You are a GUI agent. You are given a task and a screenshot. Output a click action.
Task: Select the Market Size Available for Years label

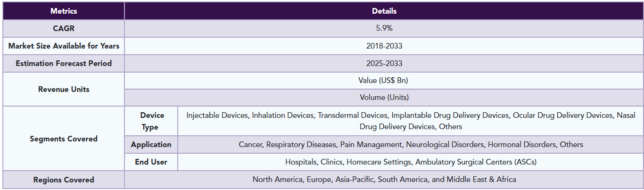pyautogui.click(x=64, y=46)
